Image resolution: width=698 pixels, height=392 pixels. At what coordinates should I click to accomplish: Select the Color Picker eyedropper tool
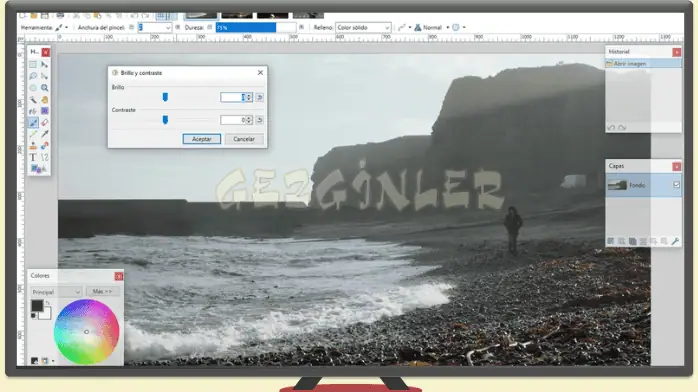pyautogui.click(x=45, y=134)
